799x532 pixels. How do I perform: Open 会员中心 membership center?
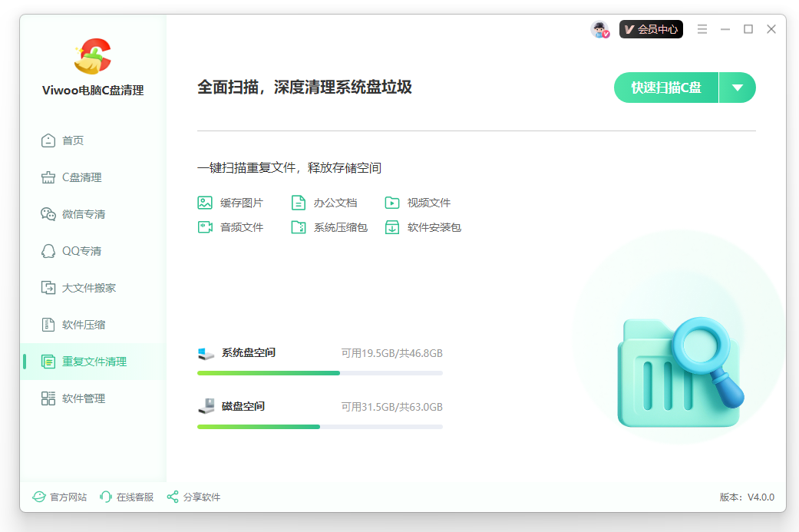[651, 28]
